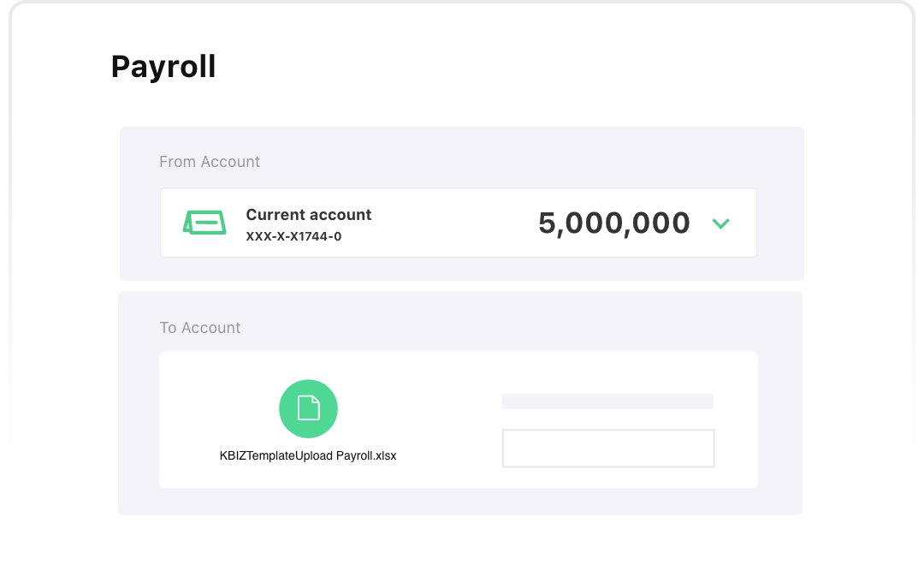This screenshot has height=565, width=924.
Task: Click blank space between account name and balance
Action: coord(453,223)
